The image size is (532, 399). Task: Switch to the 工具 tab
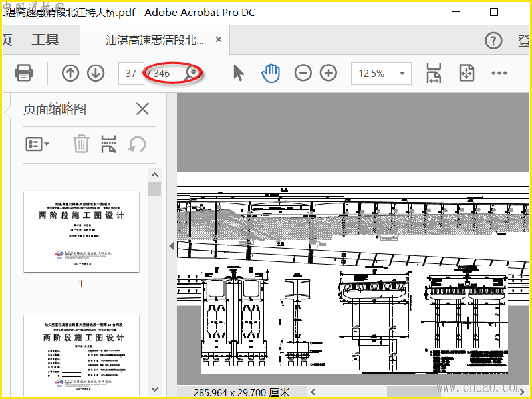(45, 40)
